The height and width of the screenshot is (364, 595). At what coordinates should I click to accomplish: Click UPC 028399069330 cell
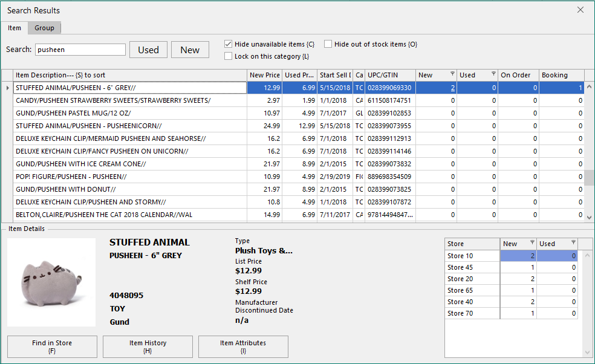point(390,88)
